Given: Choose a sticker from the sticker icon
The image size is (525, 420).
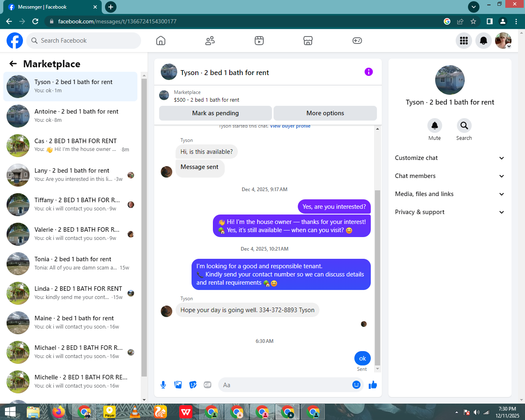Looking at the screenshot, I should (x=193, y=385).
